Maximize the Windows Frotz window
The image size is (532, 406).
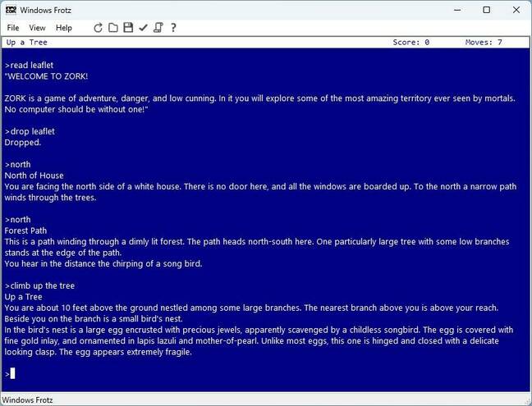[x=487, y=10]
